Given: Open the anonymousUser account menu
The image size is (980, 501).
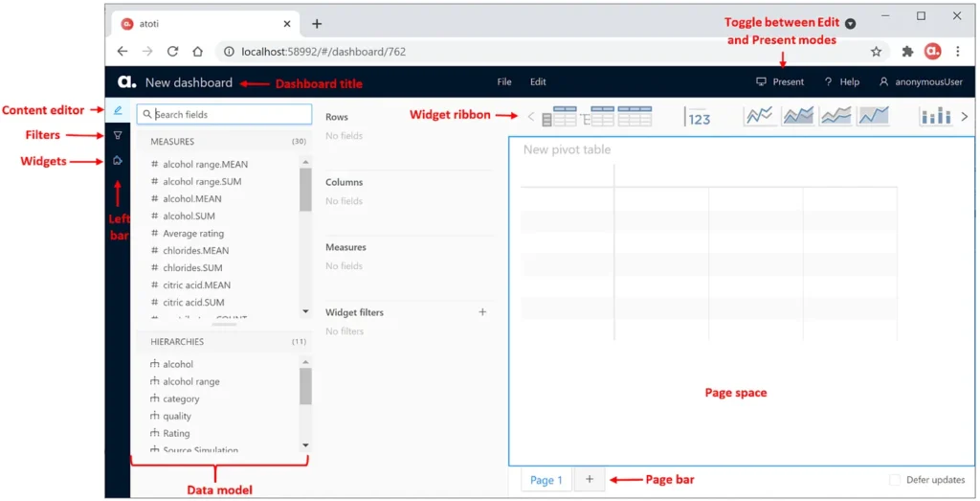Looking at the screenshot, I should (x=922, y=82).
